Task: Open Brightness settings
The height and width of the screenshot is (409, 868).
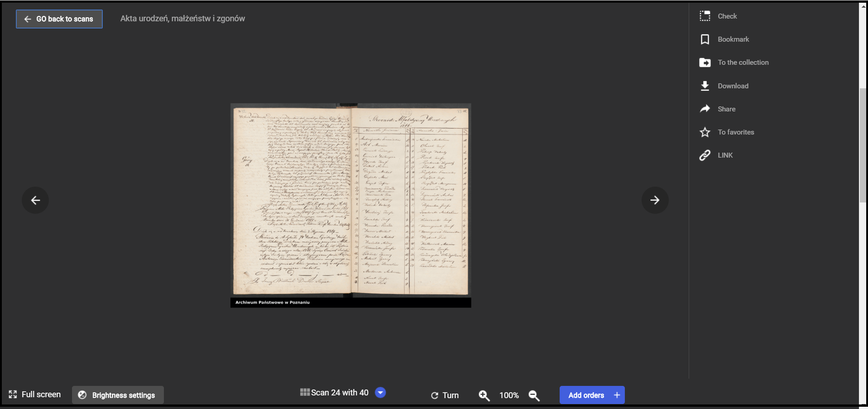Action: [x=118, y=395]
